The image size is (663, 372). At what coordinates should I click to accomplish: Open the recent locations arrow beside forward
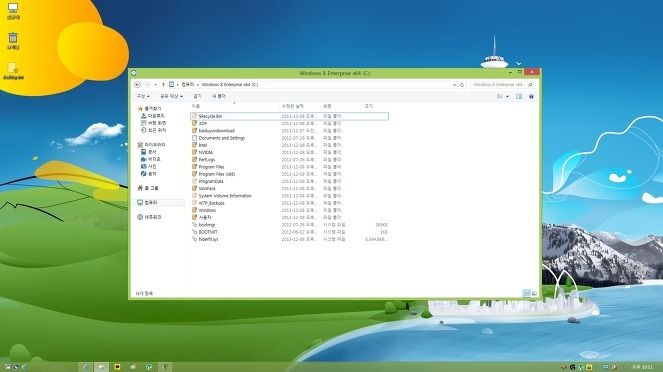tap(156, 85)
